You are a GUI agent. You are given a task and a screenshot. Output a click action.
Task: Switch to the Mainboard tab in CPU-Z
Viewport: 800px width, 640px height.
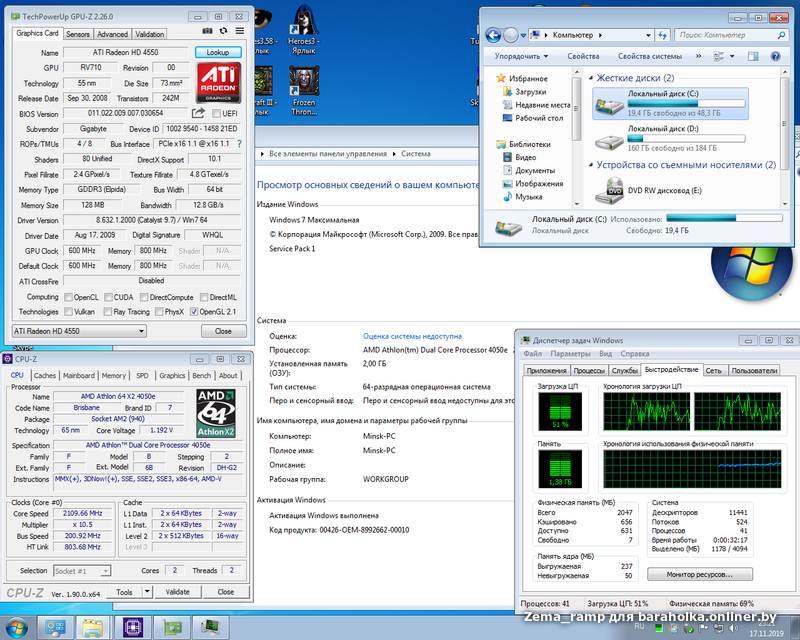79,375
